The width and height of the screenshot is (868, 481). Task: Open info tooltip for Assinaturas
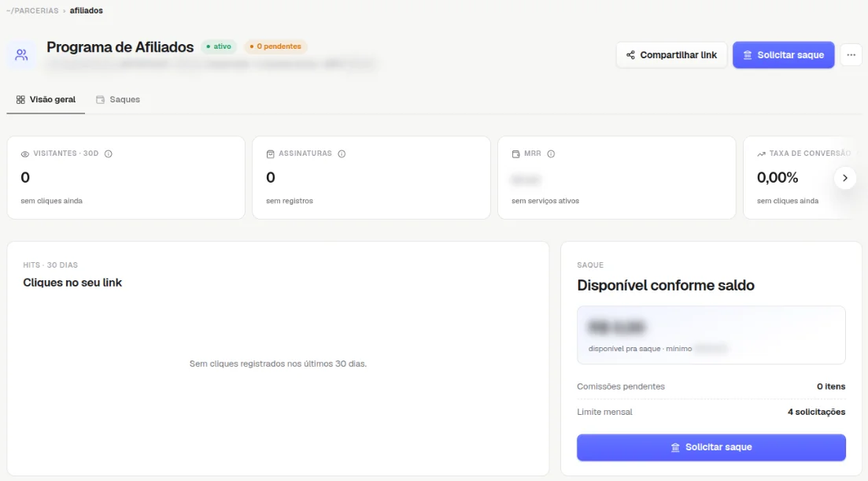point(342,154)
